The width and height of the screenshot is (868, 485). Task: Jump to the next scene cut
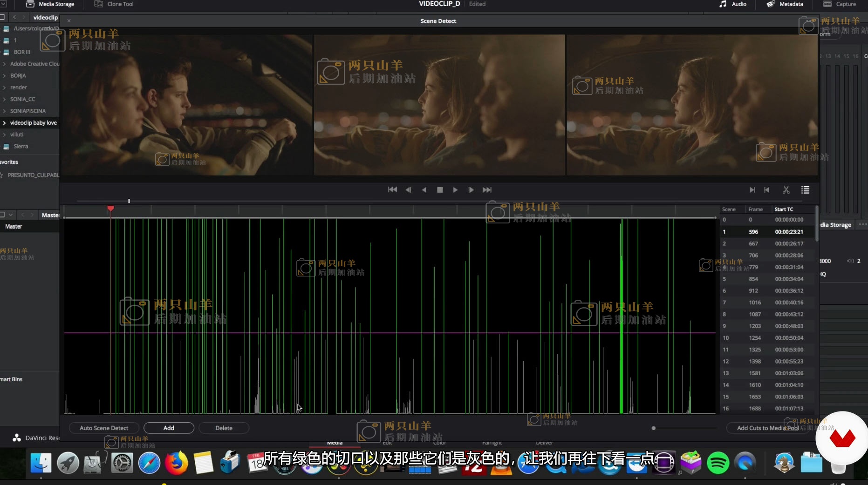point(752,190)
